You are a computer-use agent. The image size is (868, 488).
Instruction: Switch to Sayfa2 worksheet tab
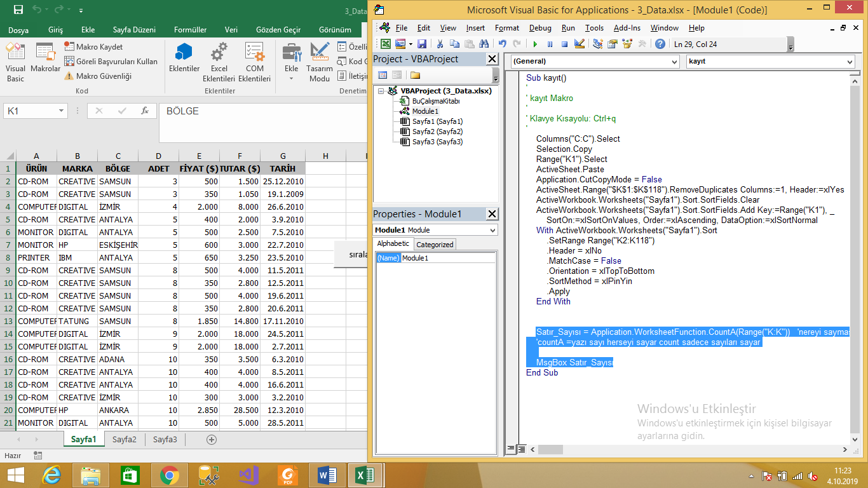[x=125, y=439]
